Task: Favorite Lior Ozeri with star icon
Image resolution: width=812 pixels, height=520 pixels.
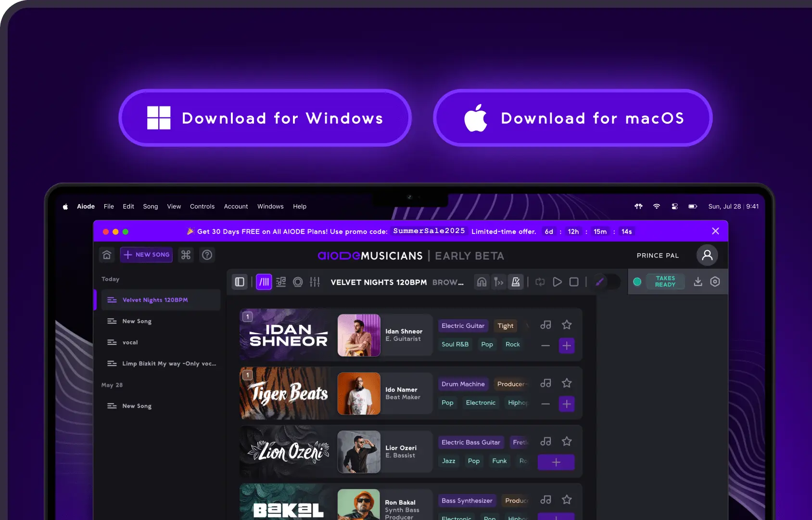Action: pos(567,442)
